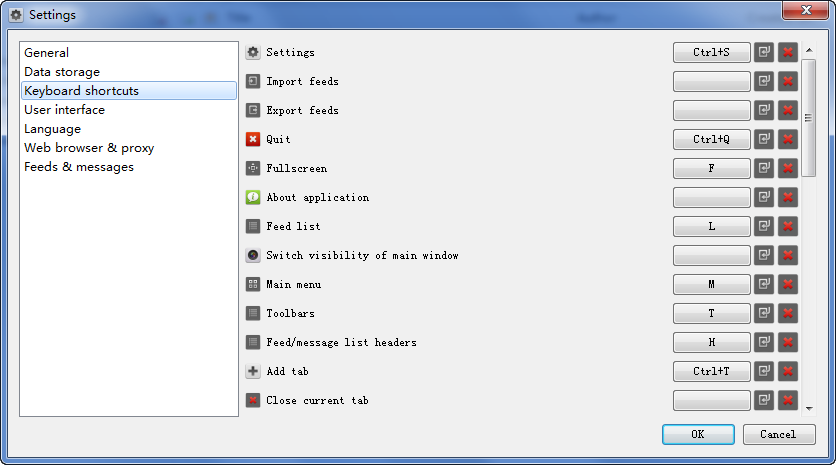Reset the Add tab shortcut
This screenshot has width=836, height=465.
[764, 371]
